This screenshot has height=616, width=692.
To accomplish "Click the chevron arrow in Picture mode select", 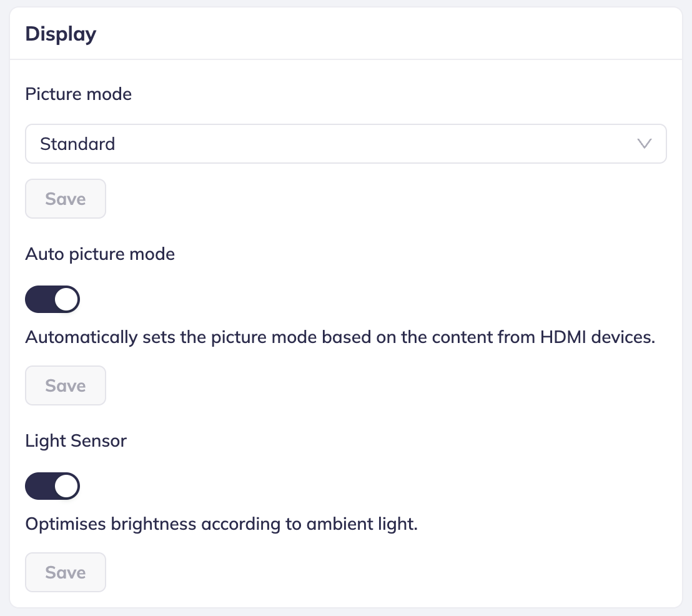I will point(644,144).
